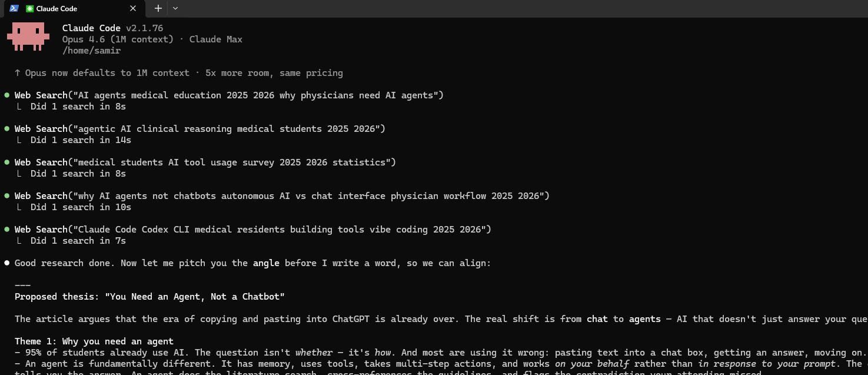The width and height of the screenshot is (868, 375).
Task: Click the PowerShell icon in the title bar
Action: (x=14, y=8)
